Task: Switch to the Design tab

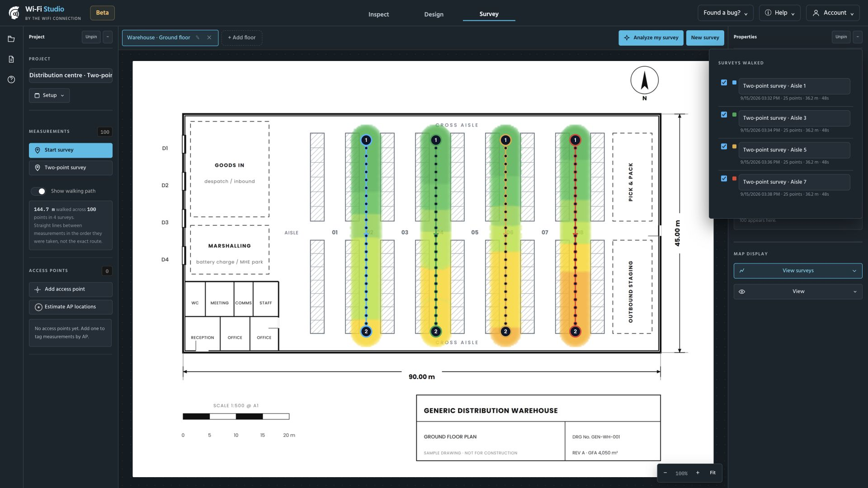Action: click(434, 14)
